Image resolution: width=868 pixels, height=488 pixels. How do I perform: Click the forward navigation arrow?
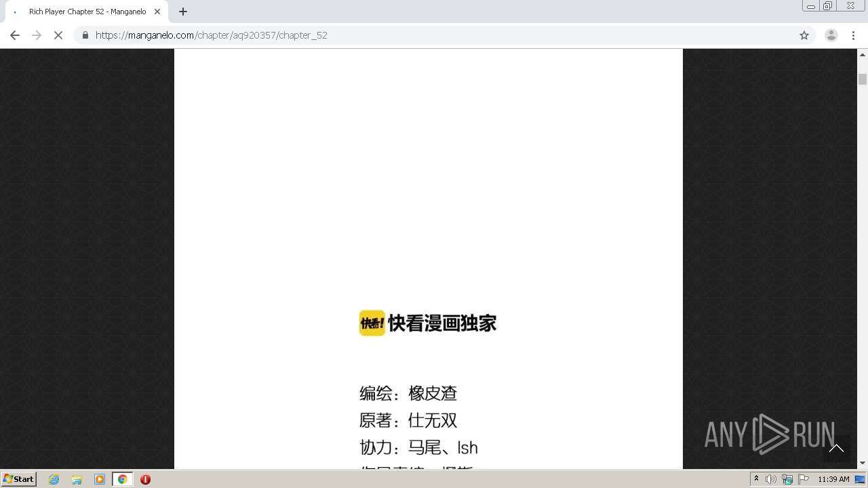click(37, 35)
